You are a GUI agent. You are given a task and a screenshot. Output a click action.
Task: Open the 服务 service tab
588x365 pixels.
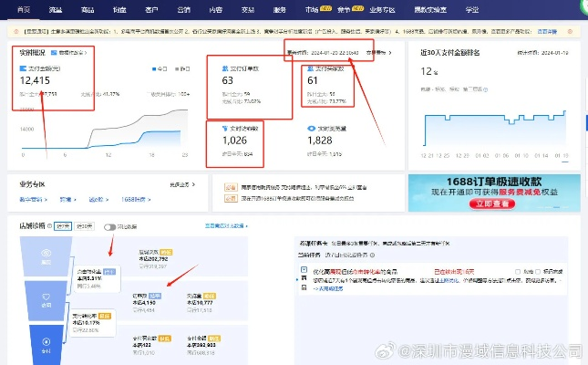pos(280,10)
